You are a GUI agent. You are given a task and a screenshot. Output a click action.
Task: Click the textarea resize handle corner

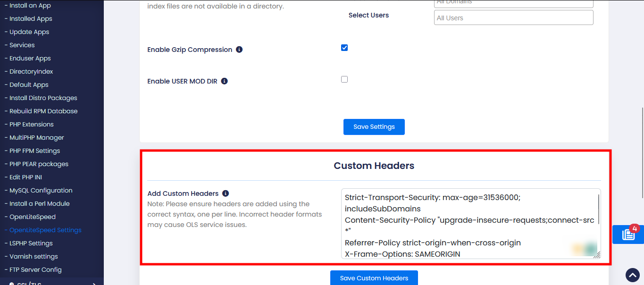coord(597,255)
